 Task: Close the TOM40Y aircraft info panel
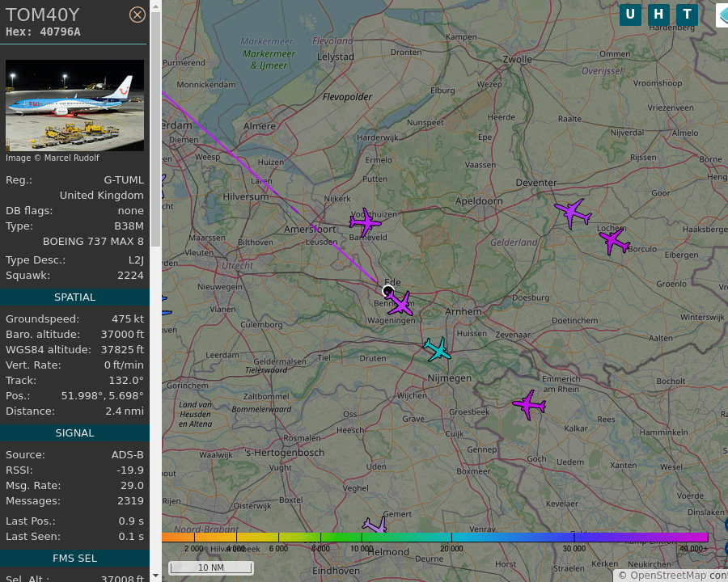coord(137,15)
